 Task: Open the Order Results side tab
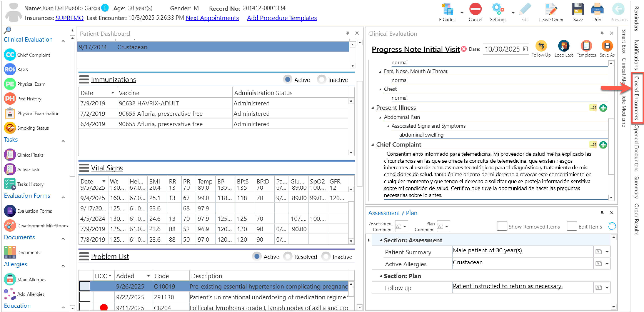pos(636,219)
